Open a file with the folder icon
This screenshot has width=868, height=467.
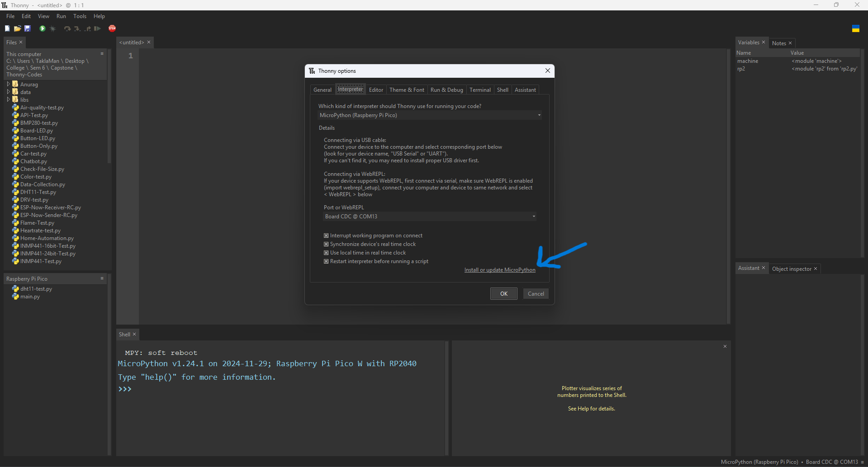coord(17,28)
